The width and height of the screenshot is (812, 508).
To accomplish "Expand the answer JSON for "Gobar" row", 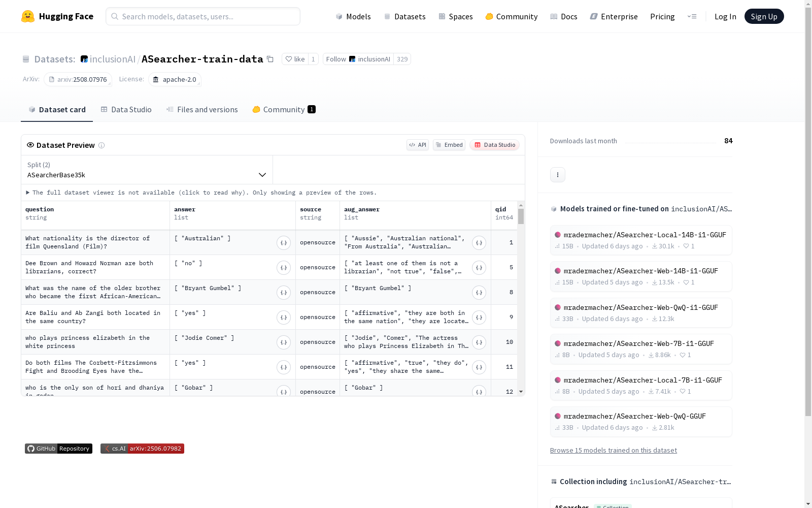I will (284, 391).
